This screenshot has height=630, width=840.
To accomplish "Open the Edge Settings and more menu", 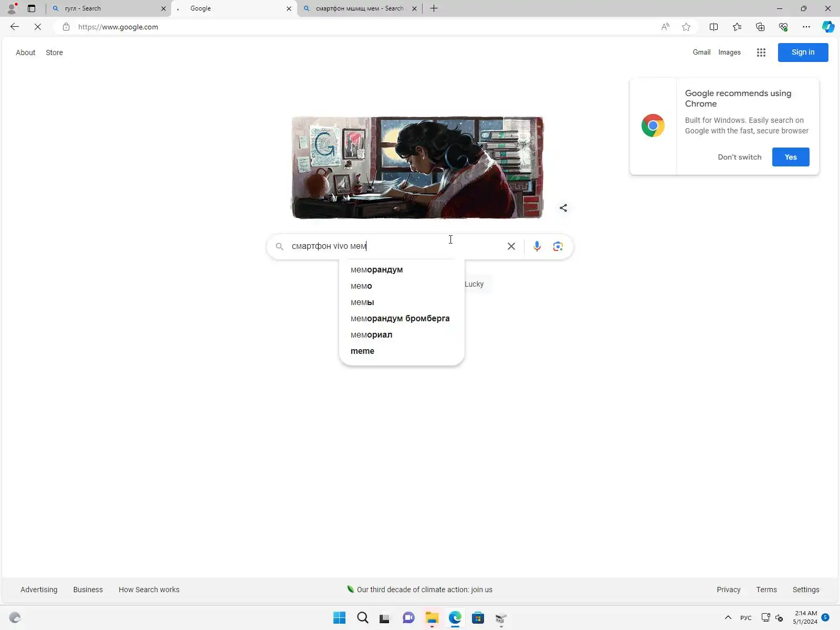I will (x=806, y=27).
